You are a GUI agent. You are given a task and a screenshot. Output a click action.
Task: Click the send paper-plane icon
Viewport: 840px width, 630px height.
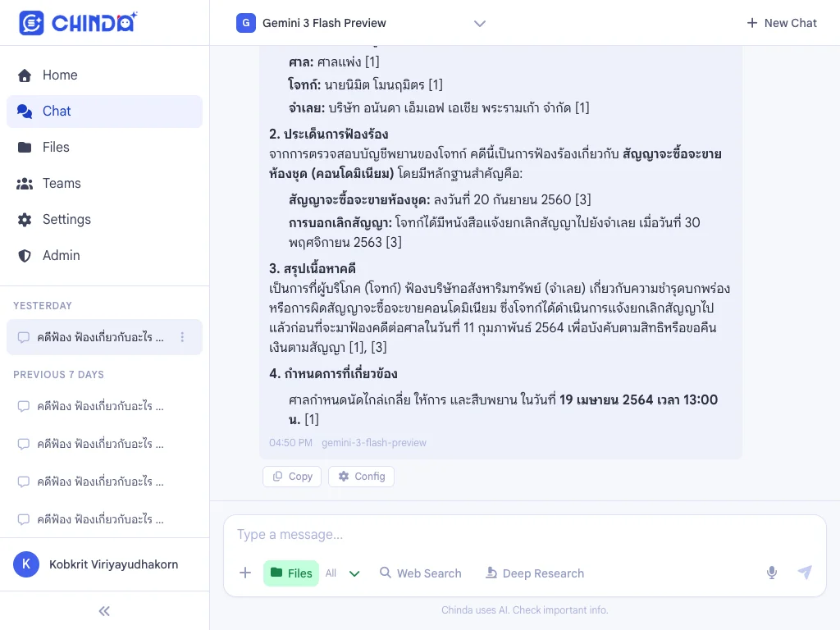(x=805, y=572)
